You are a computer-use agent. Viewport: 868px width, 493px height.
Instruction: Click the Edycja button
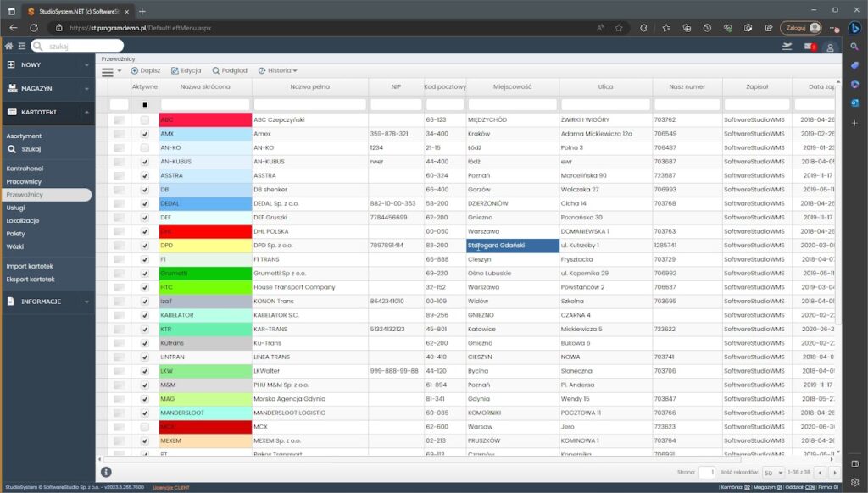tap(186, 71)
